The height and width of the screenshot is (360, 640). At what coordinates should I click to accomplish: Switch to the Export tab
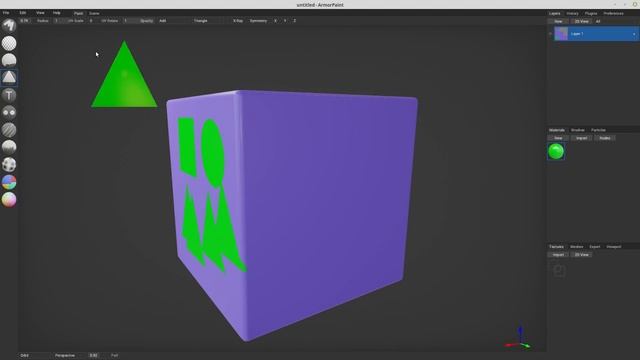pyautogui.click(x=595, y=247)
